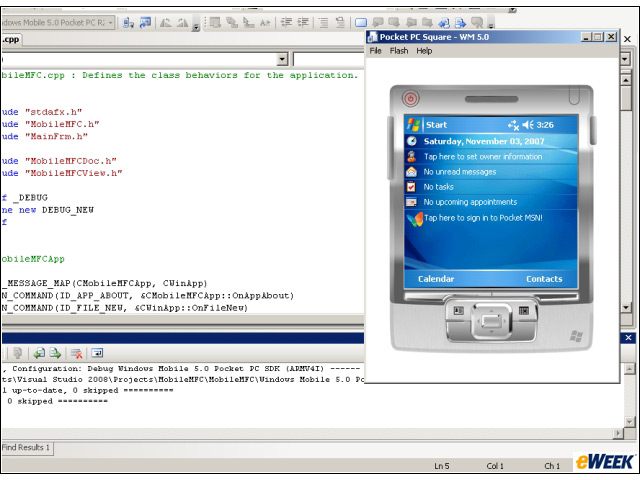Click the Pocket MSN butterfly icon

point(413,218)
